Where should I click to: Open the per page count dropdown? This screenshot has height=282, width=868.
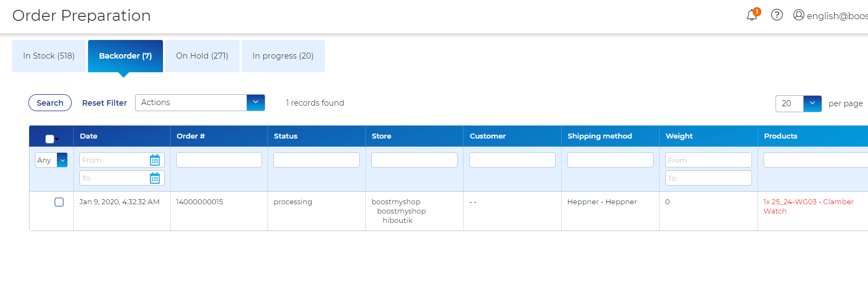coord(812,103)
